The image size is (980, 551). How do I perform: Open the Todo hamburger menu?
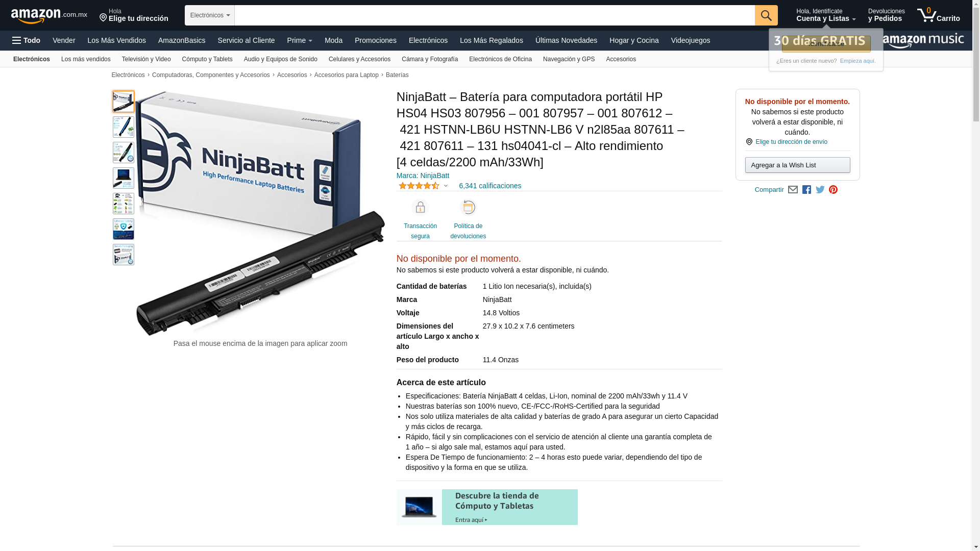tap(26, 40)
